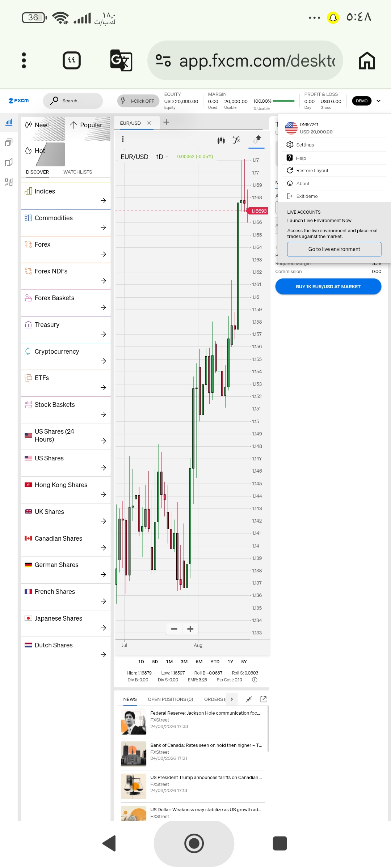Add a new chart tab
The width and height of the screenshot is (391, 868).
(x=166, y=122)
